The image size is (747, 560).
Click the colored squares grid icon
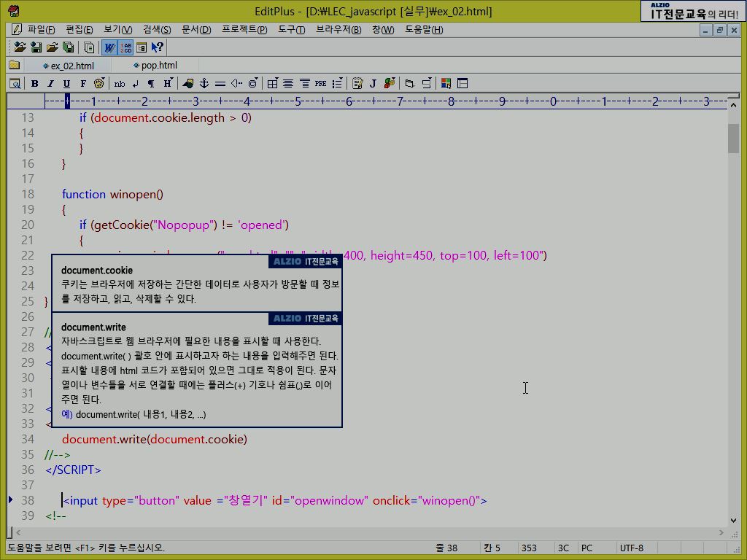tap(446, 84)
